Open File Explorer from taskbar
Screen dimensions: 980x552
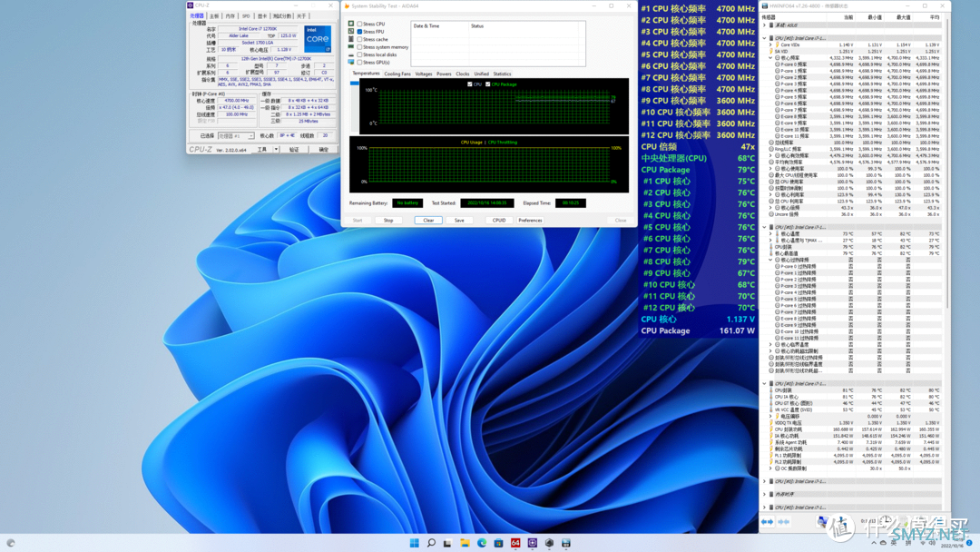pos(465,543)
